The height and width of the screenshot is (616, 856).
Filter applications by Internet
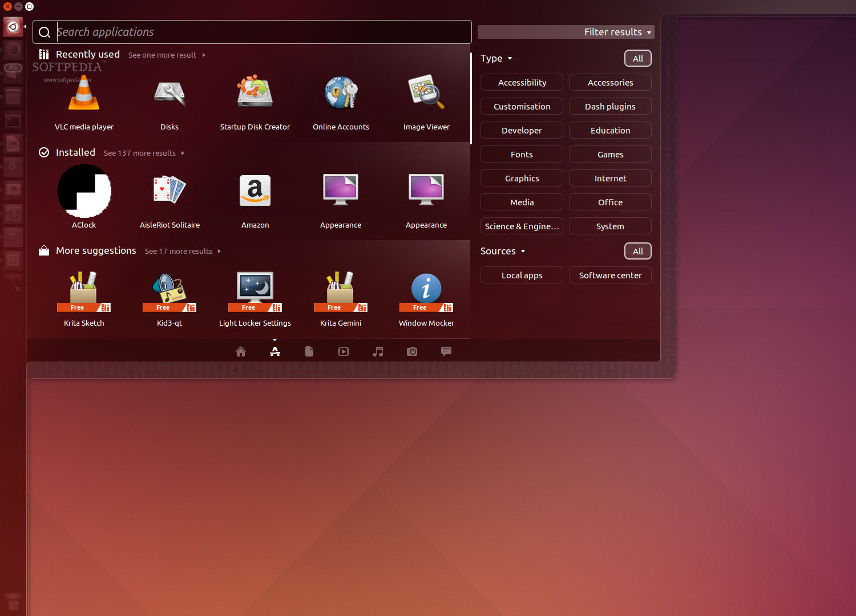610,178
